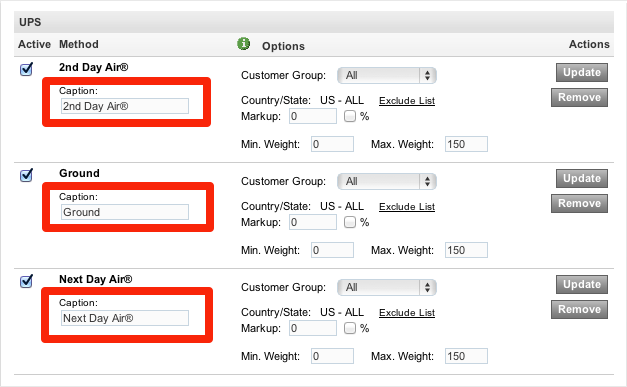The width and height of the screenshot is (627, 387).
Task: Click the Method column header
Action: click(79, 44)
